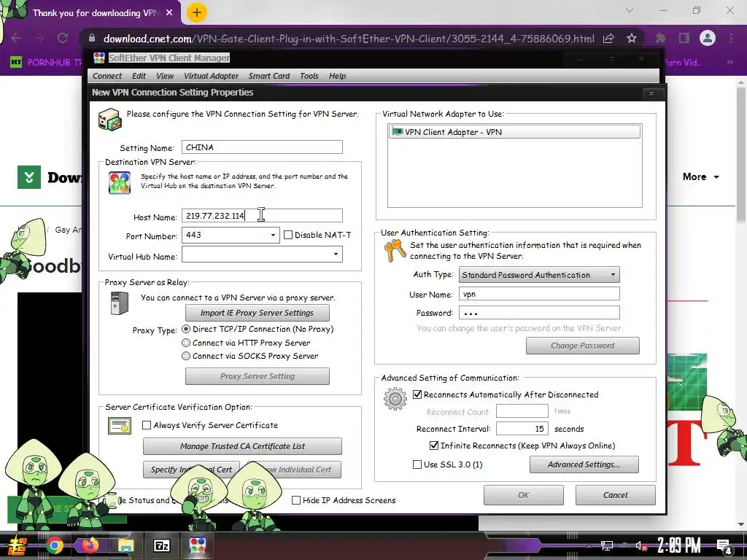Viewport: 747px width, 560px height.
Task: Click the server certificate icon
Action: [x=120, y=426]
